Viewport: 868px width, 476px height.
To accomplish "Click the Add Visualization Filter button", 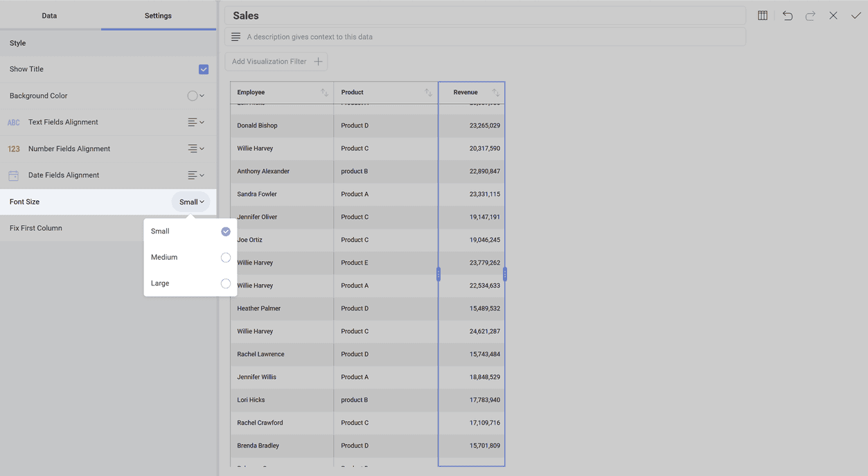I will click(x=276, y=62).
